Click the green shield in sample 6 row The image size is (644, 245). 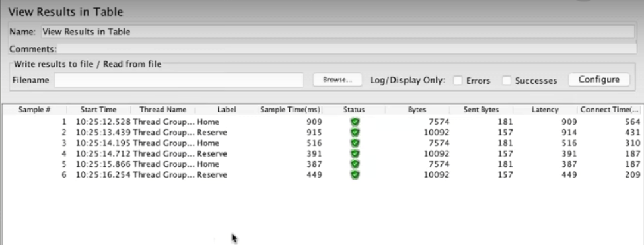[x=355, y=175]
